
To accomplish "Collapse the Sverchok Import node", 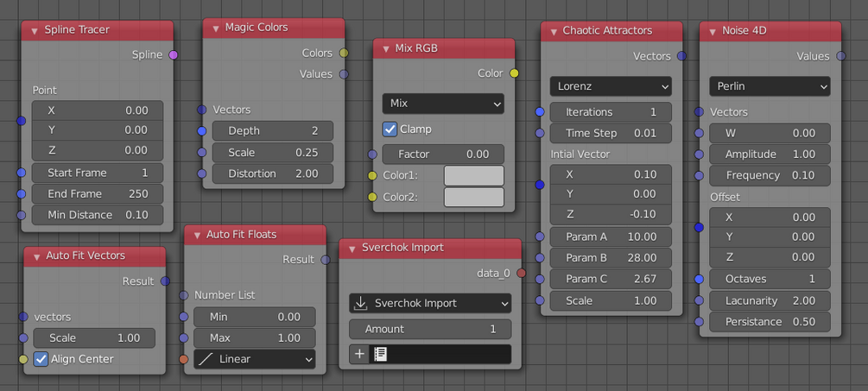I will pos(352,249).
